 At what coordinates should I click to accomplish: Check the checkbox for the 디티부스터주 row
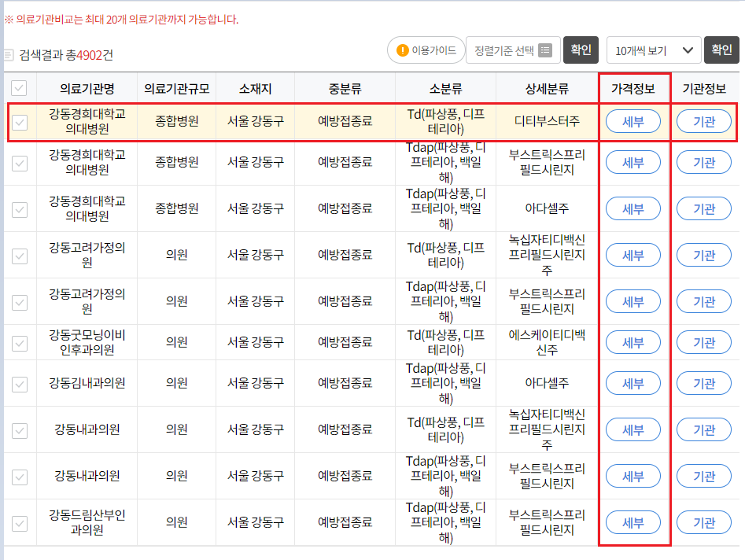(20, 121)
